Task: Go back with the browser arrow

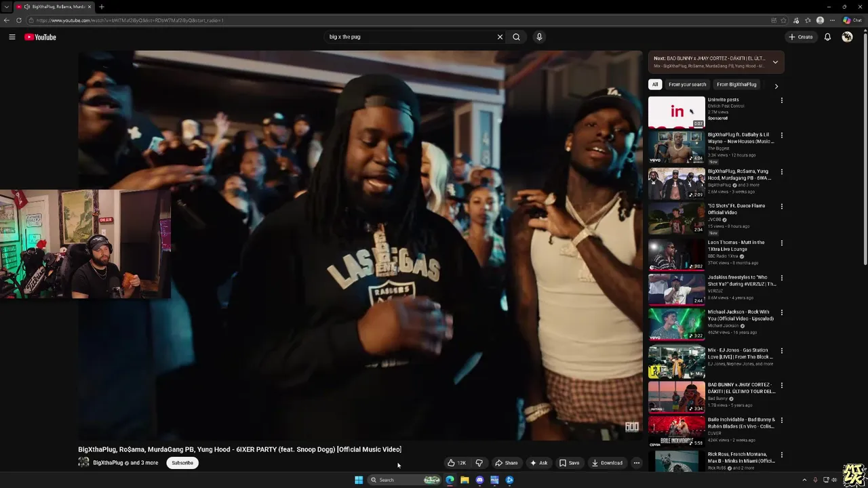Action: click(x=6, y=20)
